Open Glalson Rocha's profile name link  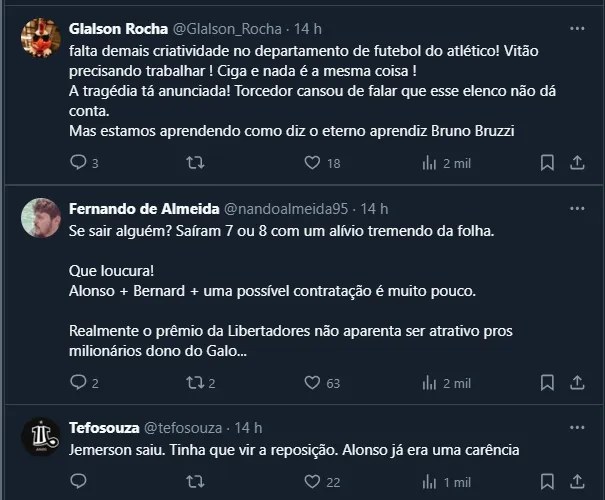(118, 28)
